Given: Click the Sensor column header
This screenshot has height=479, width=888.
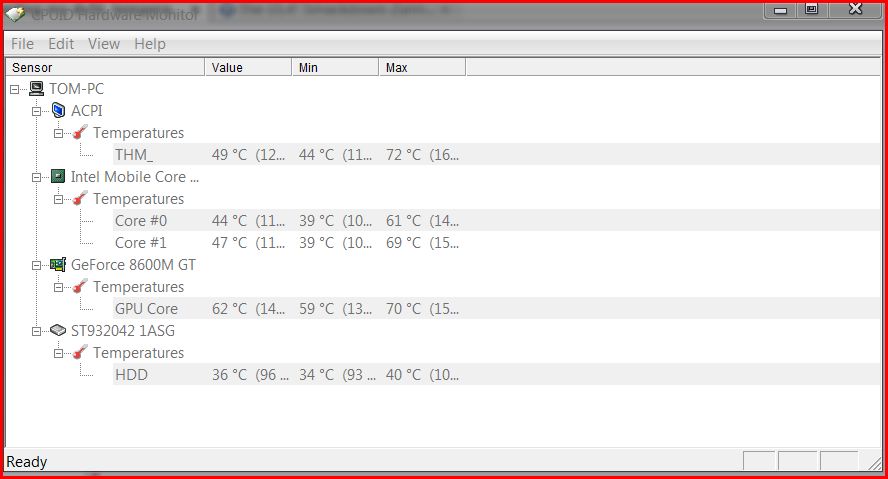Looking at the screenshot, I should (x=105, y=67).
